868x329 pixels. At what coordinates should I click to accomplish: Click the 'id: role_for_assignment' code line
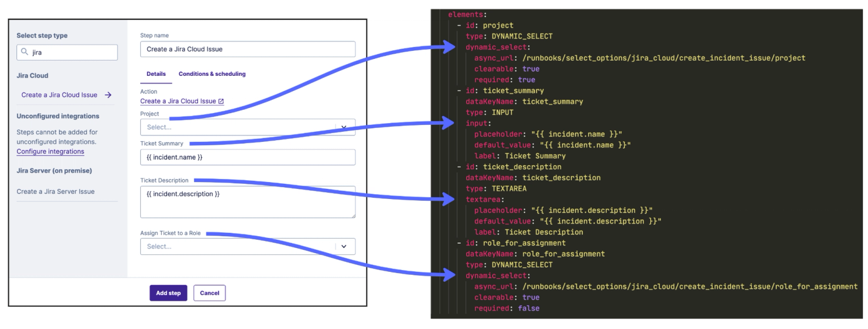pyautogui.click(x=511, y=243)
